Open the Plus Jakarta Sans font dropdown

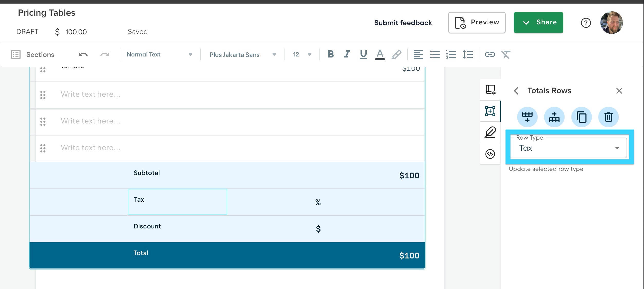click(x=243, y=55)
